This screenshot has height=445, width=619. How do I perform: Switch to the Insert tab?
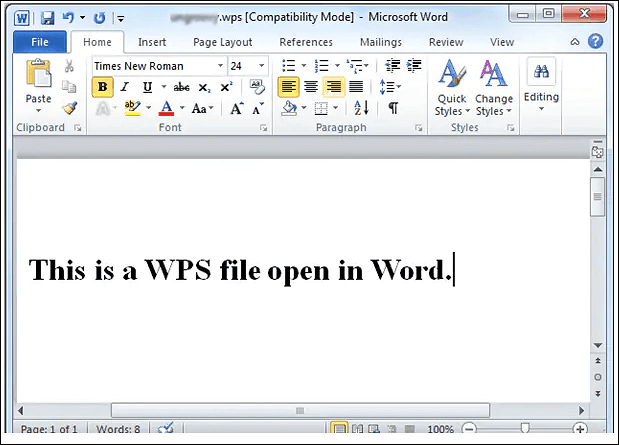(x=152, y=42)
